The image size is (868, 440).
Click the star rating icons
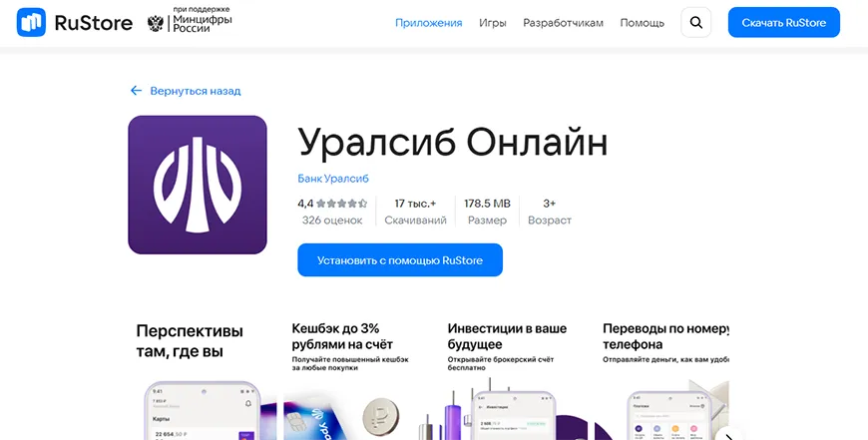pyautogui.click(x=341, y=204)
